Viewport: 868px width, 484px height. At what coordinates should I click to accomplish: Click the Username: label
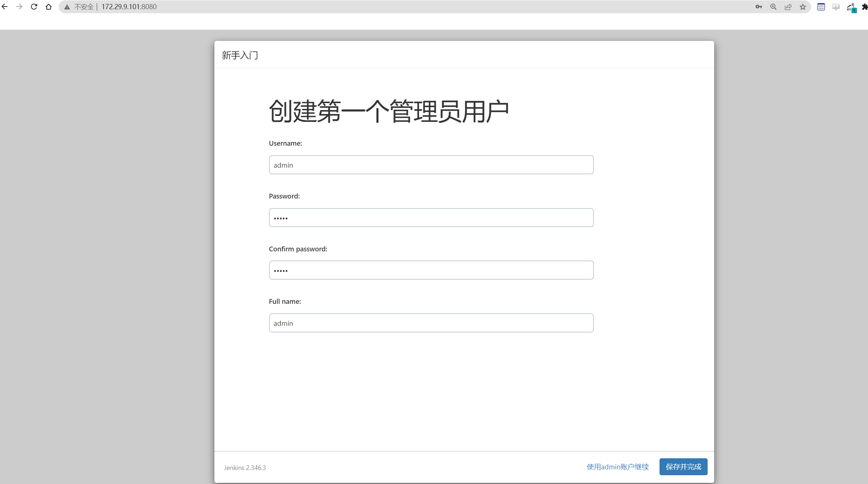[285, 143]
